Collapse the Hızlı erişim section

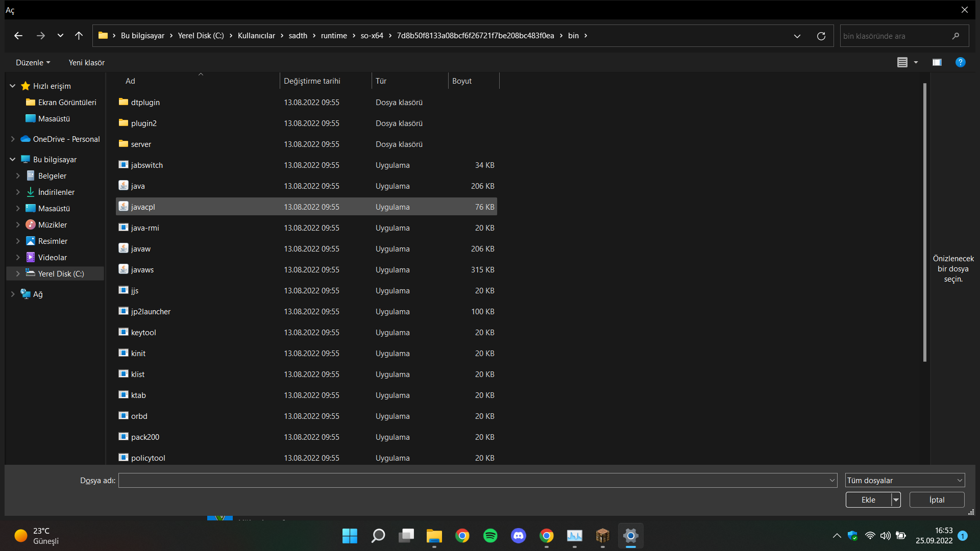point(13,86)
